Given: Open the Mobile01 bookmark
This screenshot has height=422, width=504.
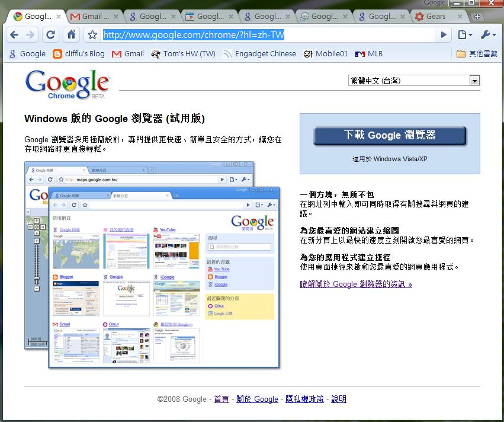Looking at the screenshot, I should click(326, 54).
